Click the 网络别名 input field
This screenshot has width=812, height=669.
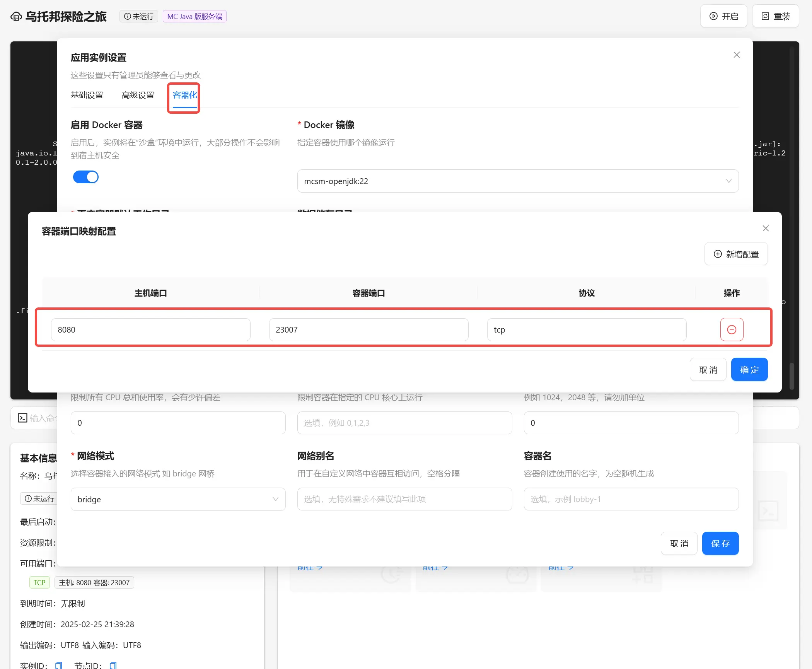pos(404,499)
